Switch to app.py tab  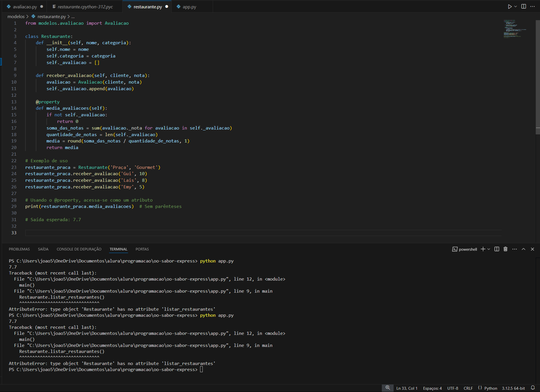[x=189, y=7]
